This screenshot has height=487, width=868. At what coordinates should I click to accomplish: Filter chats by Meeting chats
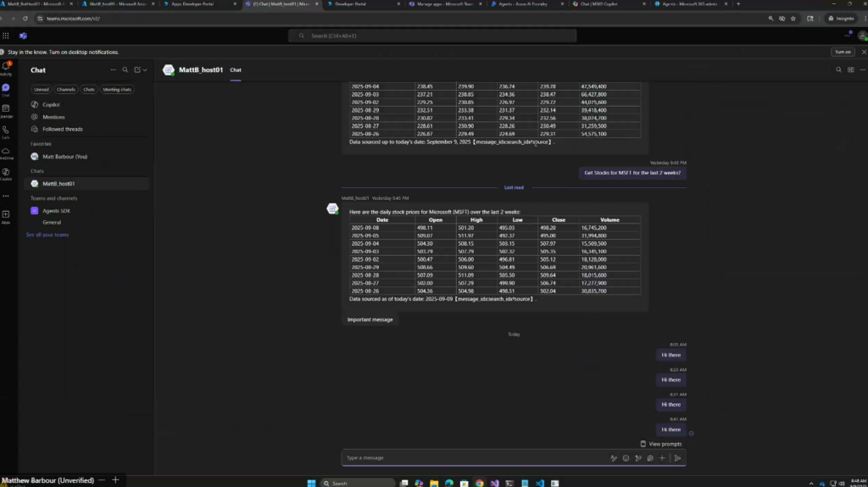[117, 90]
